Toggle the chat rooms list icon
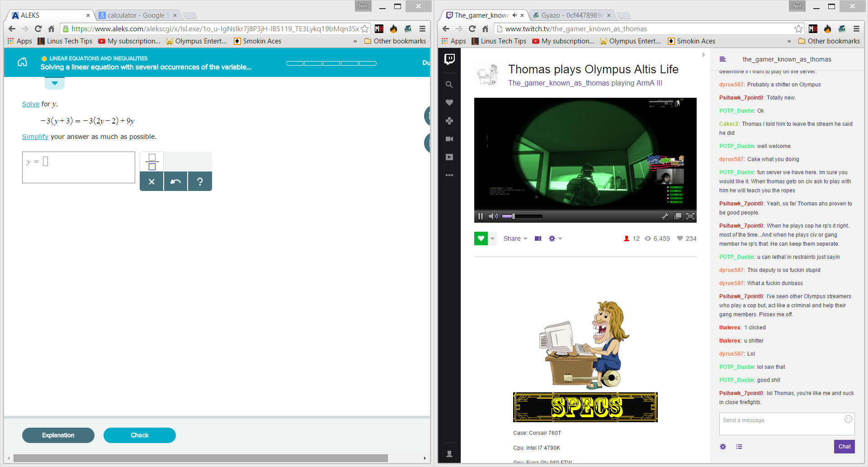 click(722, 59)
